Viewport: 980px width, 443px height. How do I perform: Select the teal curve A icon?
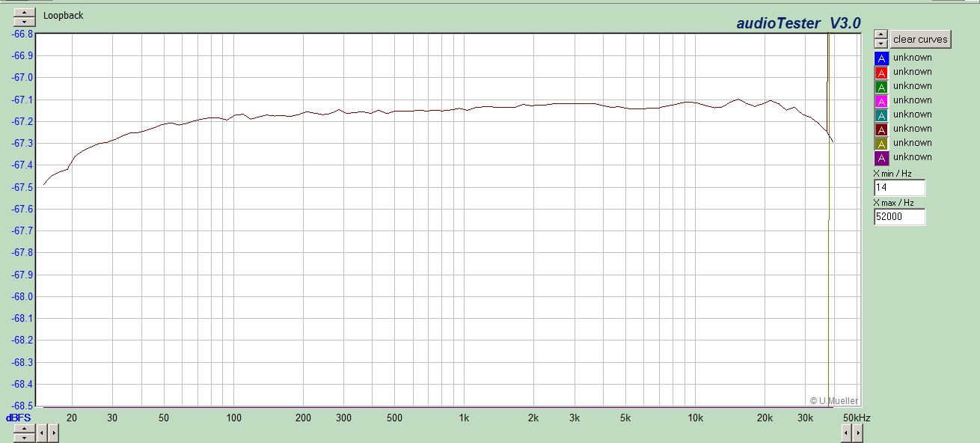point(881,115)
